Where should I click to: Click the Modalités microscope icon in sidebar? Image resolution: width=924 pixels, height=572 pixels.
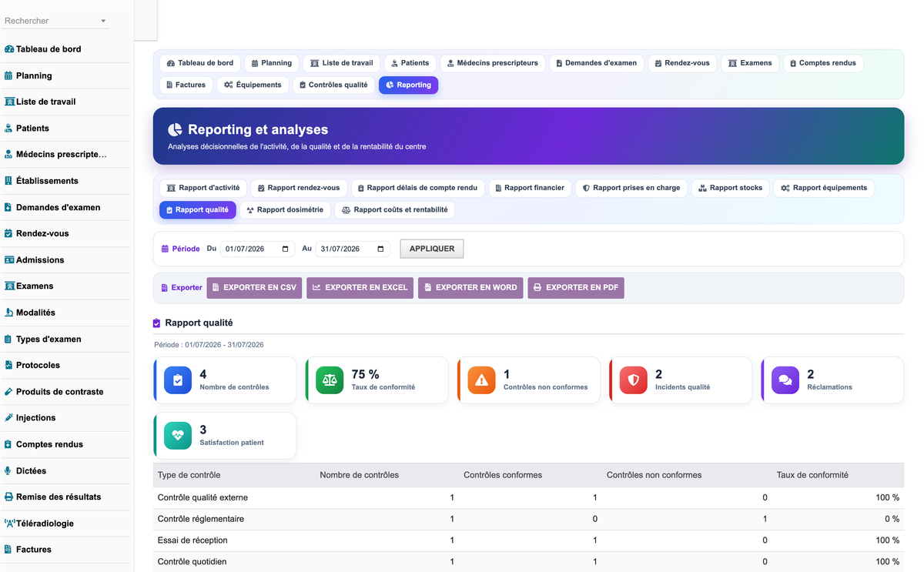pos(8,313)
